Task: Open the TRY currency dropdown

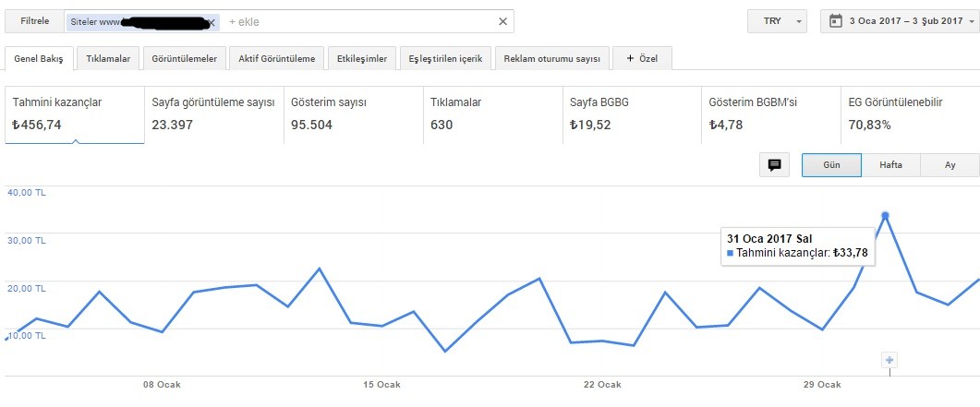Action: tap(777, 21)
